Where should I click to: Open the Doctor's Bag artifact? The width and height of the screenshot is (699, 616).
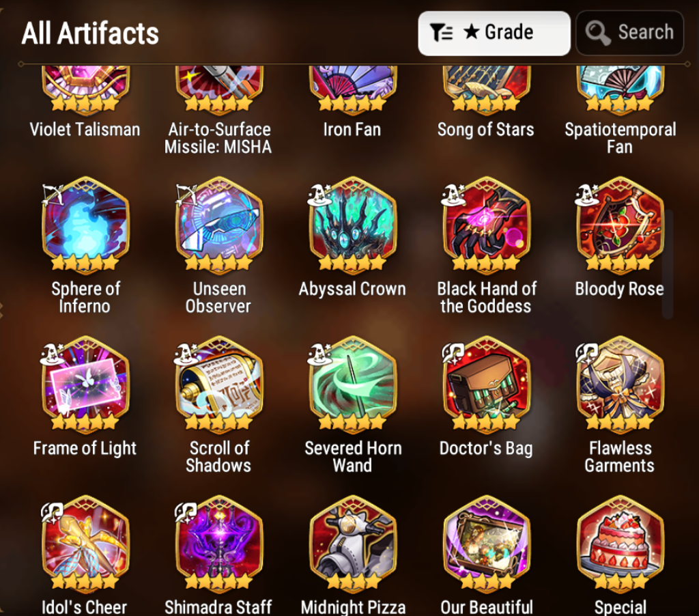tap(486, 384)
